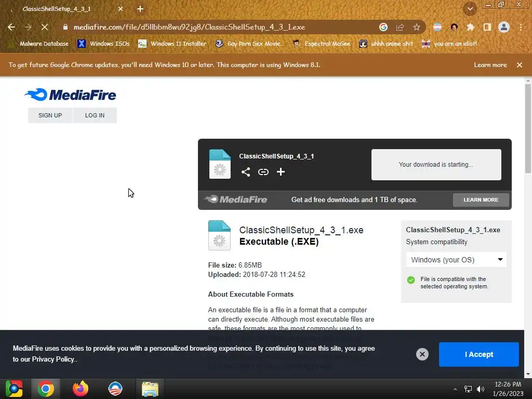Click the I Accept cookie button
This screenshot has width=532, height=399.
[478, 354]
